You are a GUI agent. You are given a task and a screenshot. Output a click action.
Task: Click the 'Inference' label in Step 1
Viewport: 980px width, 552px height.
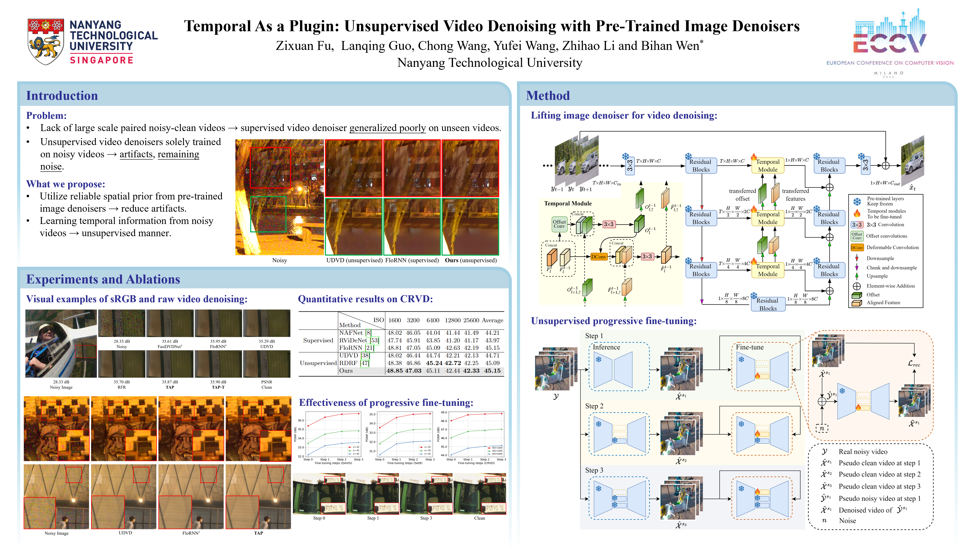click(606, 347)
